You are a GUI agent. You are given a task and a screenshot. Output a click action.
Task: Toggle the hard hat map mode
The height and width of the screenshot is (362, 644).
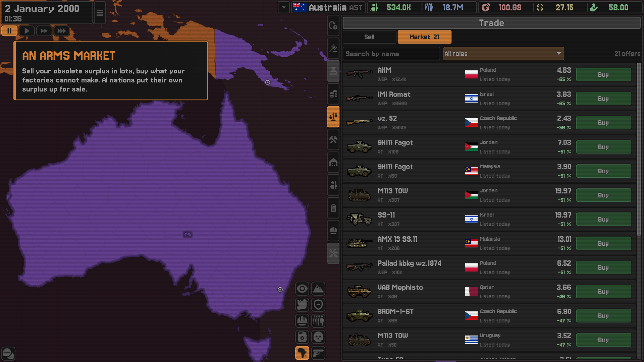[302, 321]
